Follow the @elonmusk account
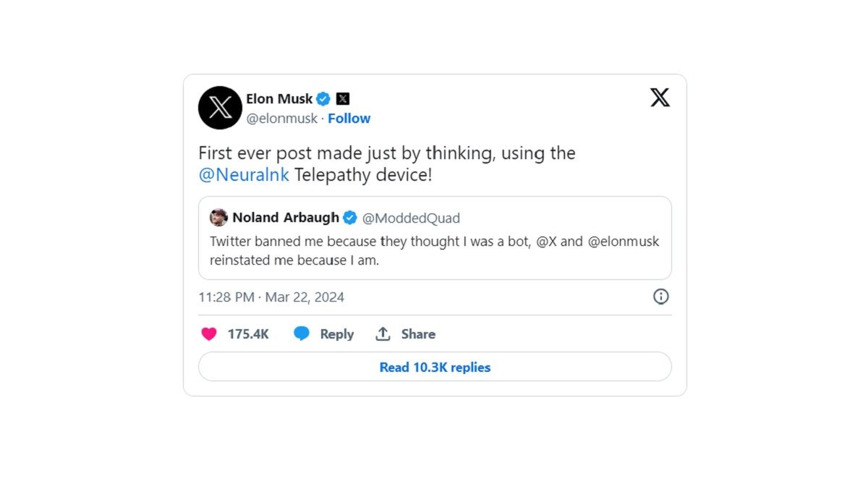 (x=349, y=119)
